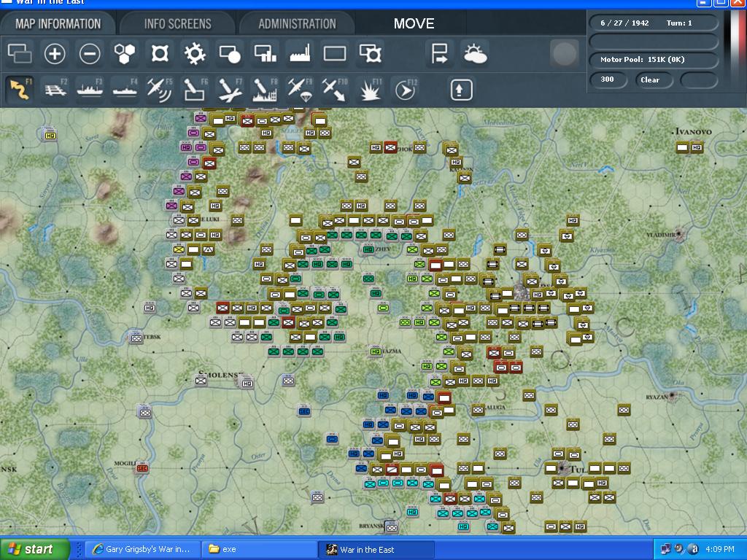Click the MOVE mode label

tap(414, 23)
